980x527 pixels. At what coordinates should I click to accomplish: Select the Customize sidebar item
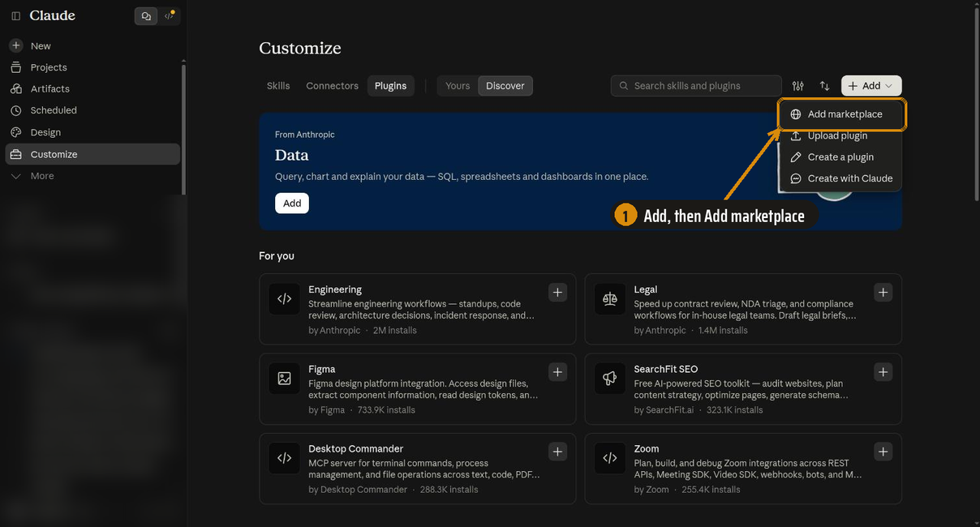click(x=93, y=154)
